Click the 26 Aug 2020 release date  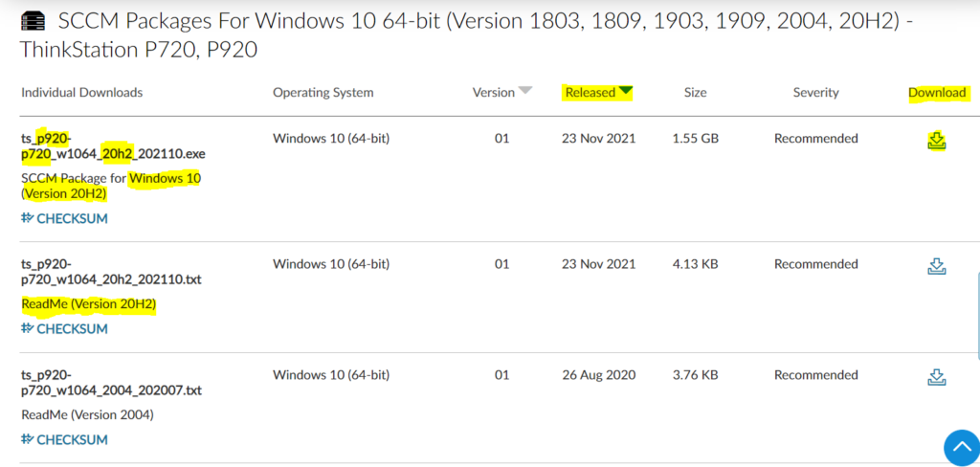(x=598, y=375)
